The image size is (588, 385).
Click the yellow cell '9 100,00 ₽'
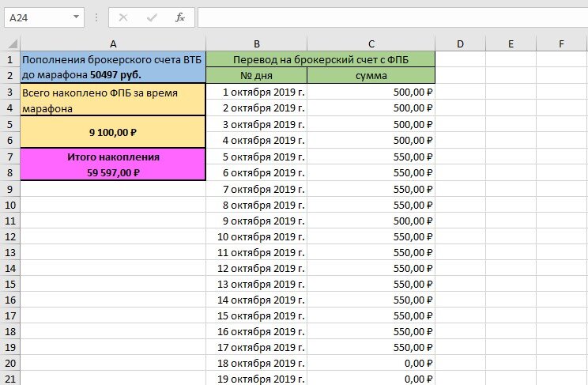(x=113, y=132)
